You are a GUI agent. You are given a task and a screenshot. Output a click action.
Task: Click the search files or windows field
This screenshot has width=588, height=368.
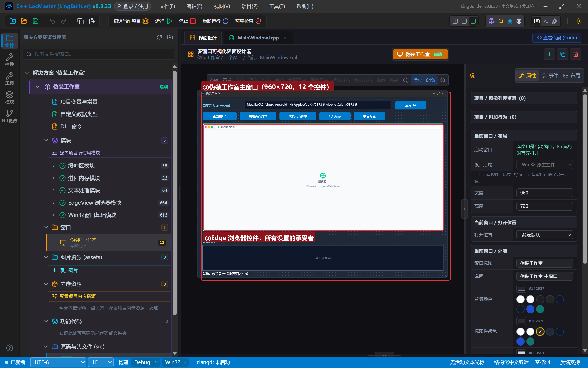click(99, 54)
